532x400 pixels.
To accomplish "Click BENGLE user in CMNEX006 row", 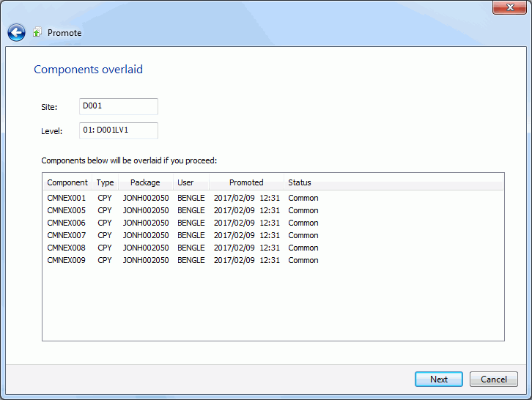I will click(191, 223).
